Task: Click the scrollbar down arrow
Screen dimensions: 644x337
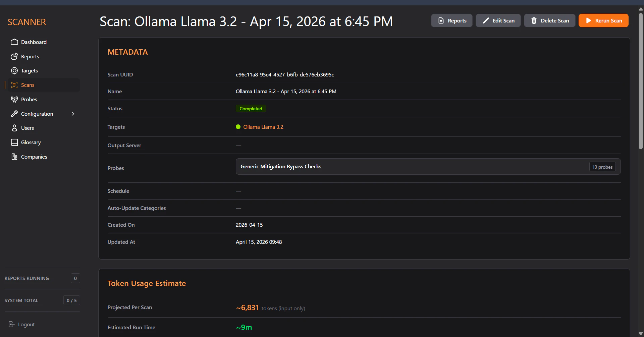Action: (x=641, y=334)
